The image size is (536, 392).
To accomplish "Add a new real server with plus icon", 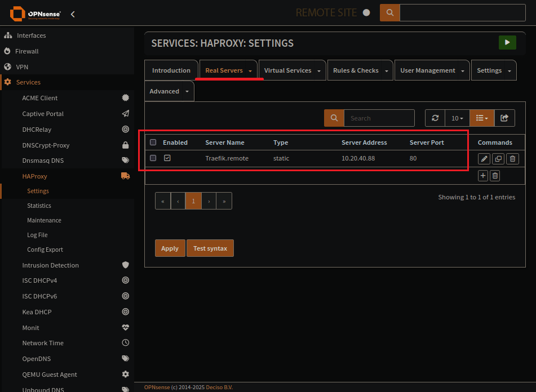I will point(482,176).
